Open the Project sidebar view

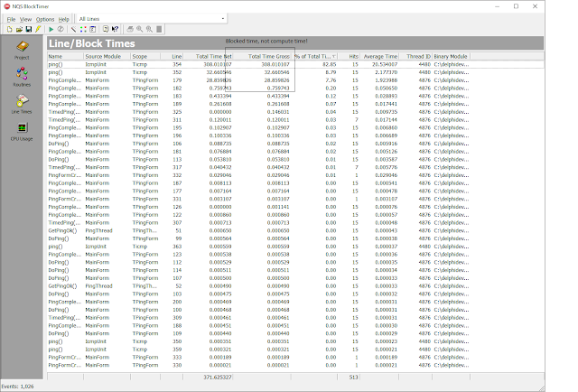22,51
